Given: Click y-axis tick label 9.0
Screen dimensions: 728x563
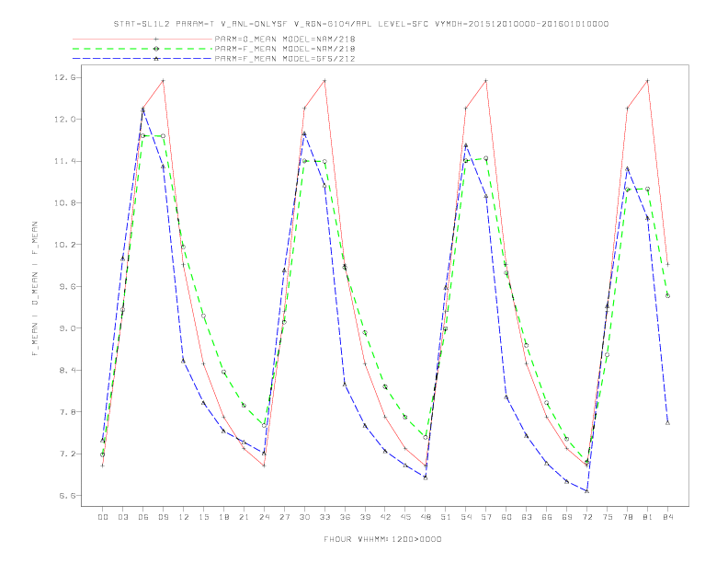Looking at the screenshot, I should [x=66, y=328].
